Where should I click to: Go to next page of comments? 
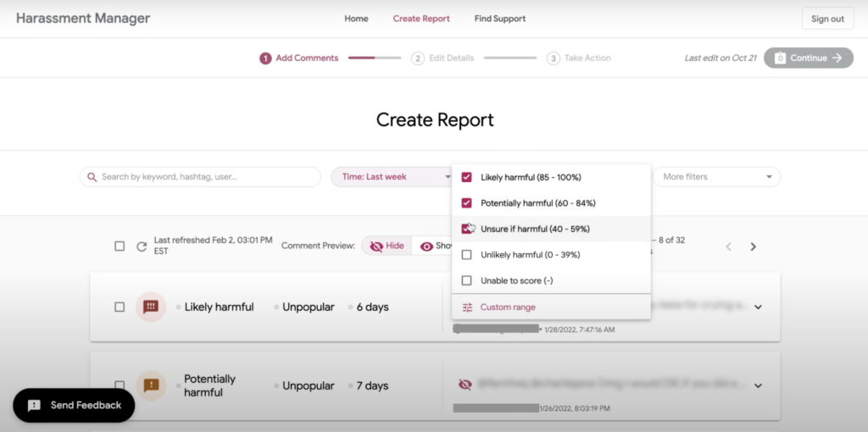(753, 246)
